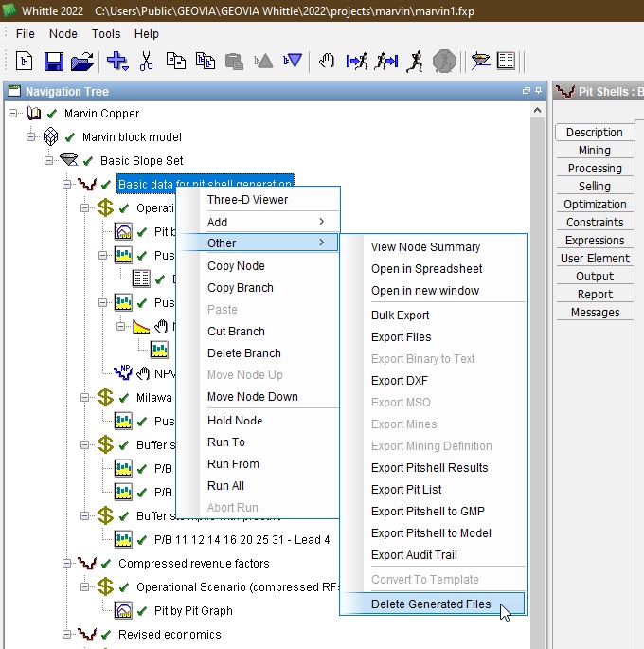Open the Node menu

coord(63,33)
